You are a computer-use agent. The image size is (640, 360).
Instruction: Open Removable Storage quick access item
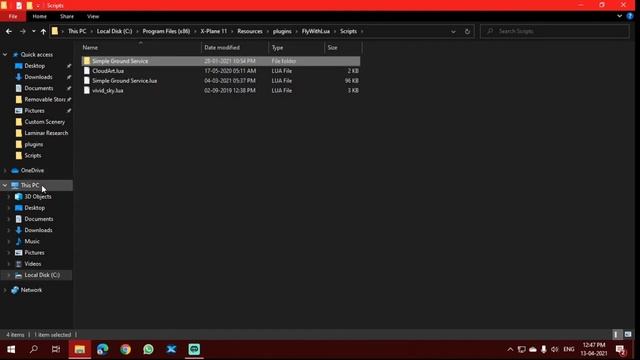click(x=44, y=100)
